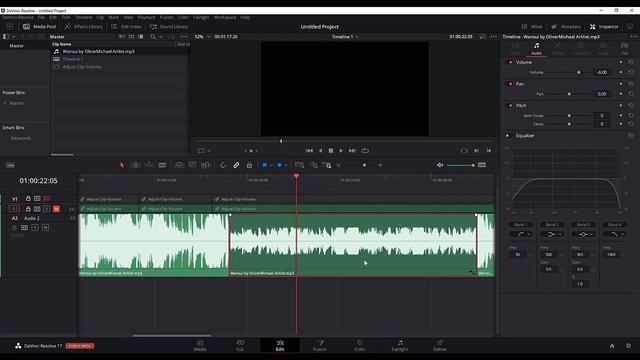Select the Dynamic Trim Mode tool
The width and height of the screenshot is (640, 360).
tap(149, 165)
